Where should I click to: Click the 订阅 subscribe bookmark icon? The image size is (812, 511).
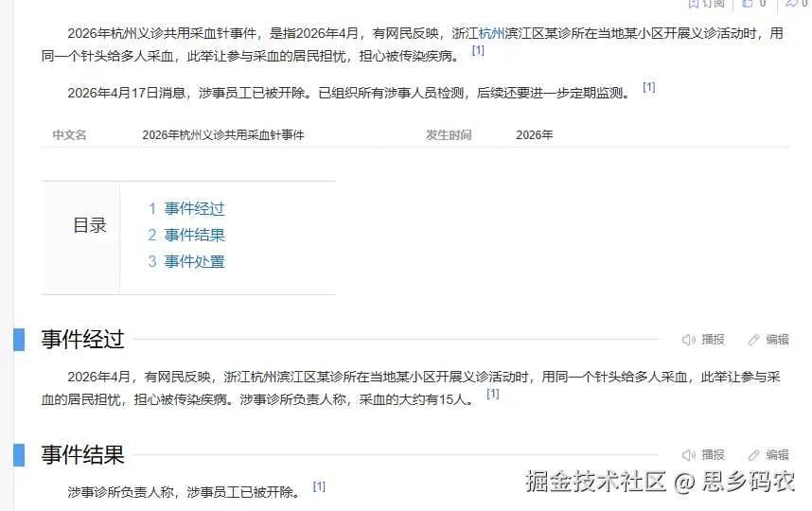point(693,4)
